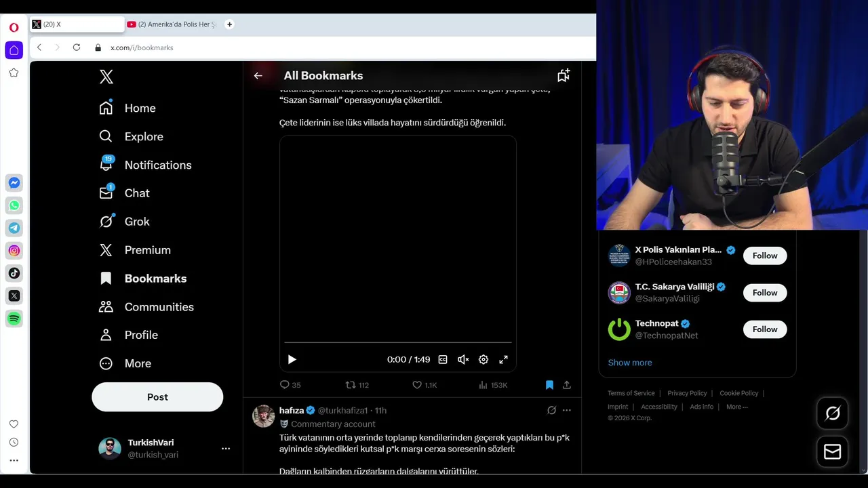Screen dimensions: 868x488
Task: Open hafıza profile avatar
Action: click(x=264, y=415)
